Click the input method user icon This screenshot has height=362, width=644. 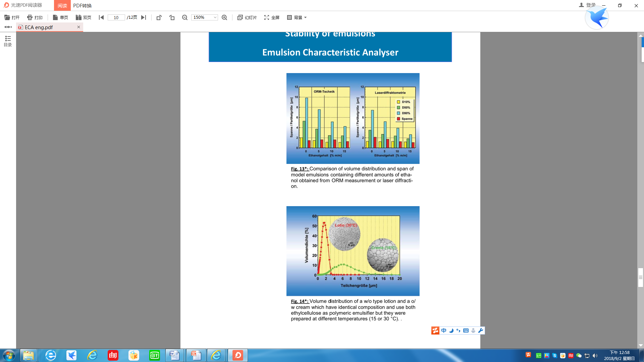point(473,330)
